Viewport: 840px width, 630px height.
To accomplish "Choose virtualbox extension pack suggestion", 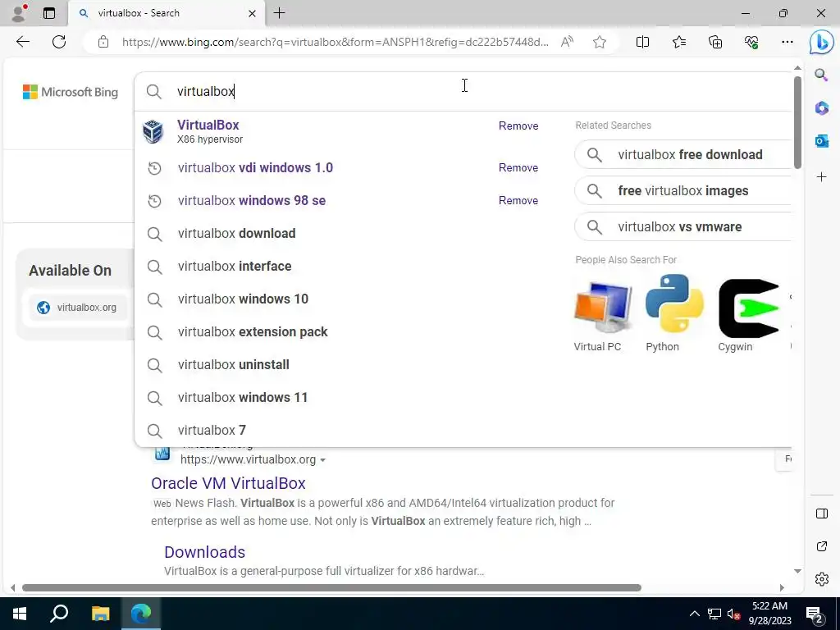I will 253,332.
